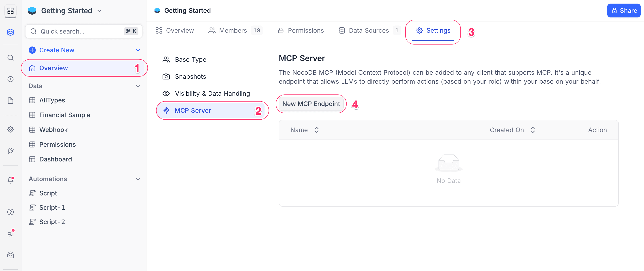Viewport: 644px width, 271px height.
Task: Click the help question-mark icon
Action: coord(11,212)
